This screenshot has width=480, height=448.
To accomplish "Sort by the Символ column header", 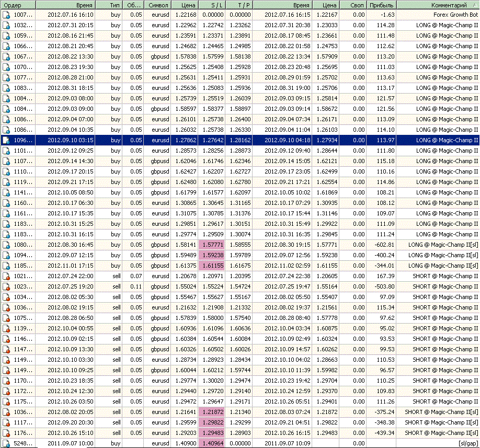I will 157,5.
